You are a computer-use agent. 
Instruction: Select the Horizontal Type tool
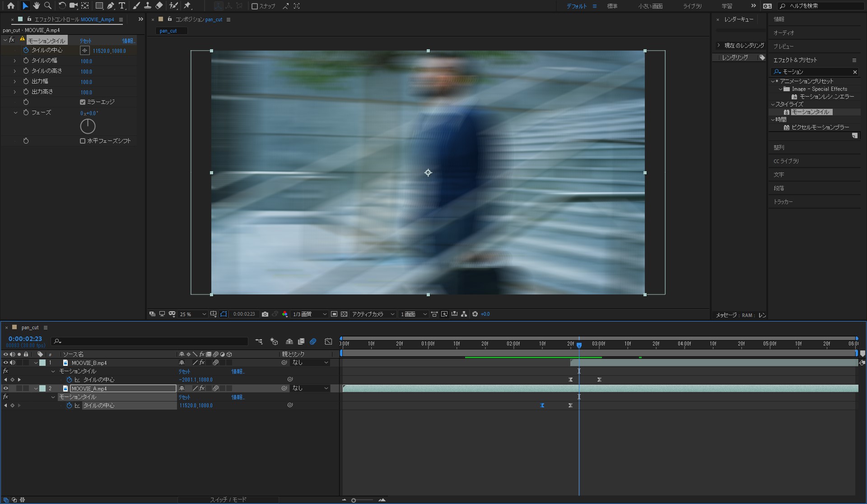[122, 6]
